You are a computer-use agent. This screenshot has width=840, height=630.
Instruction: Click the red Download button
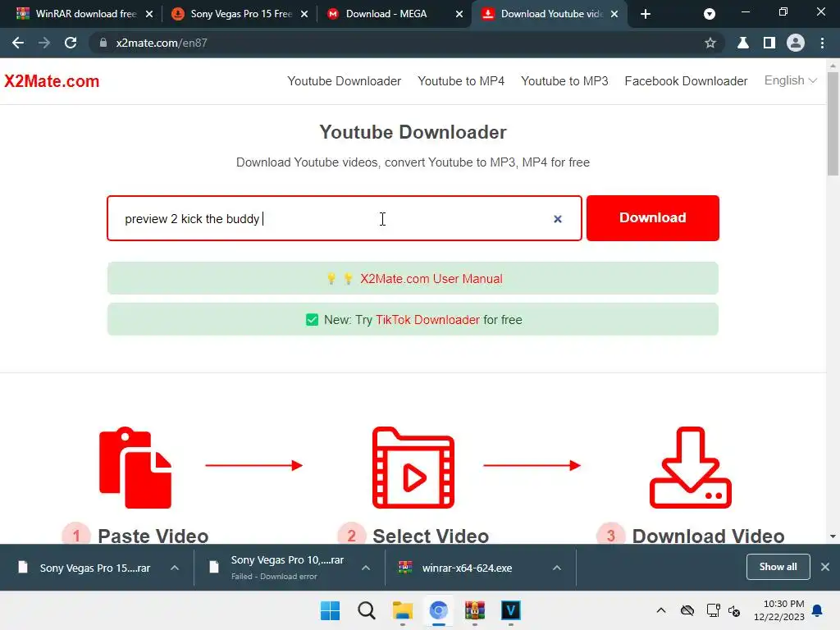coord(652,218)
